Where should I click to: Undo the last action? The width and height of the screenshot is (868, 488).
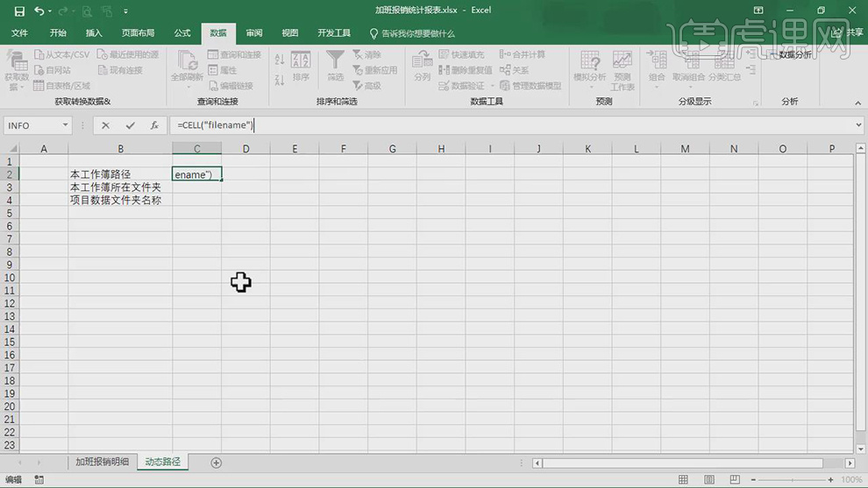tap(39, 11)
